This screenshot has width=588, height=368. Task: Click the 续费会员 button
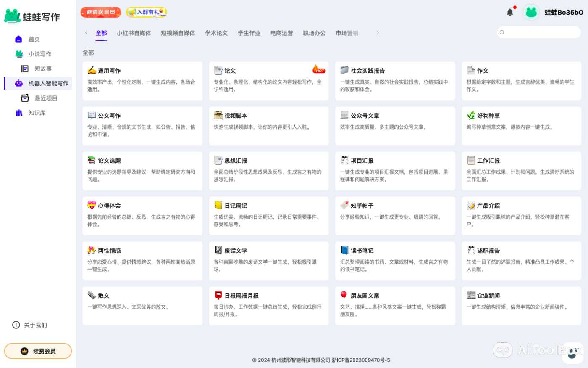click(38, 351)
